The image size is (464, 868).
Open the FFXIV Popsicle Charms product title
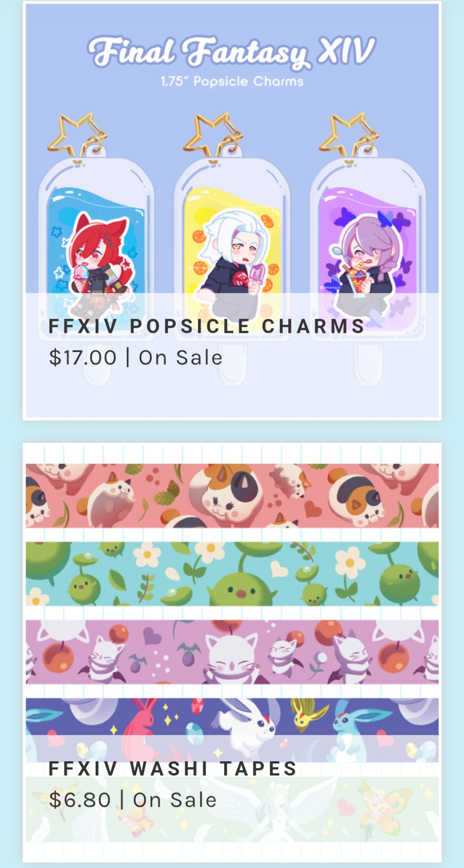(206, 326)
